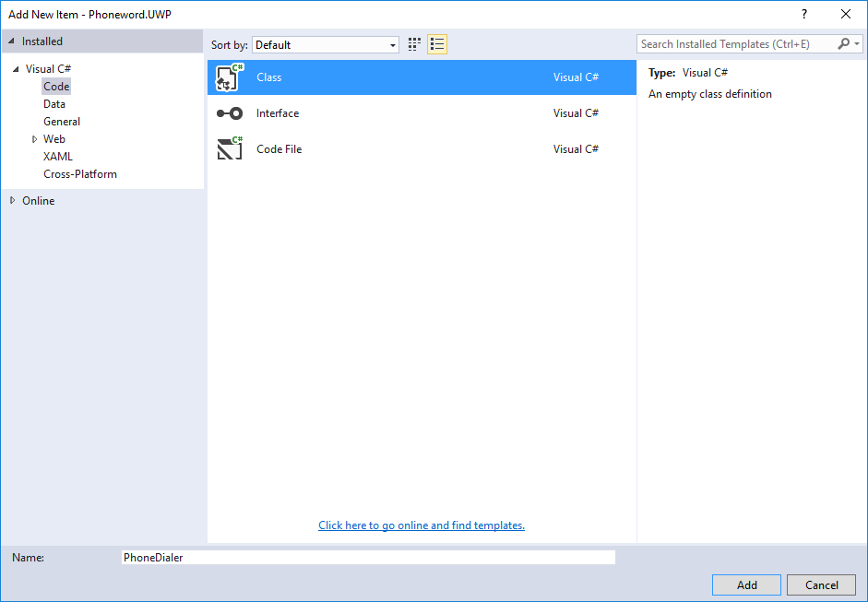This screenshot has height=602, width=868.
Task: Select the XAML category
Action: pyautogui.click(x=58, y=157)
